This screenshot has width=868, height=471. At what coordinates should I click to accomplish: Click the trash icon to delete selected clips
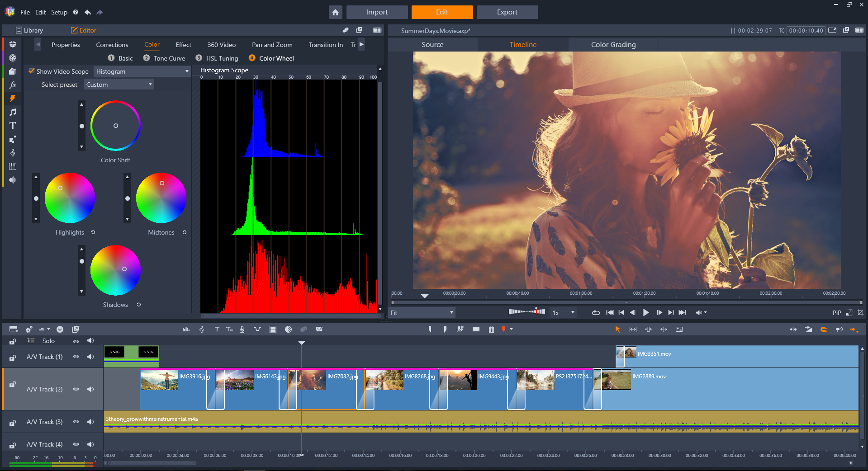tap(492, 329)
